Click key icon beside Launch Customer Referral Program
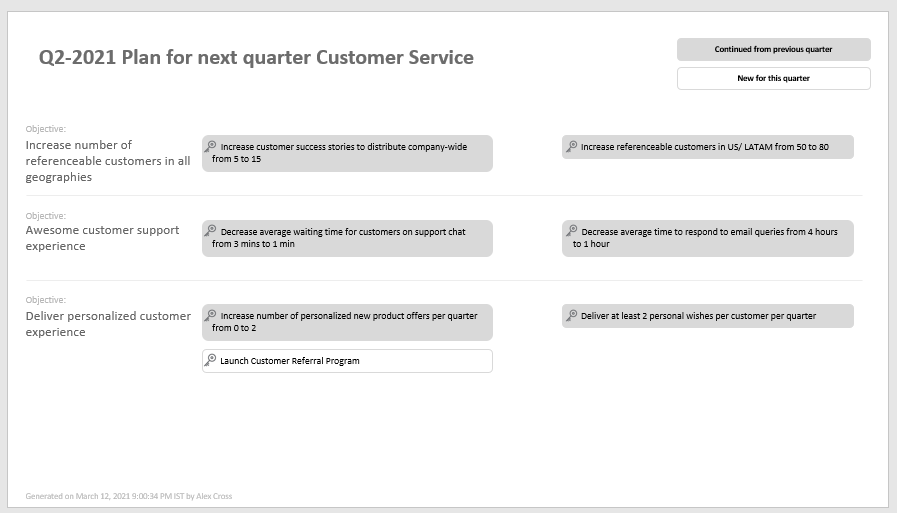This screenshot has height=513, width=897. click(x=211, y=360)
